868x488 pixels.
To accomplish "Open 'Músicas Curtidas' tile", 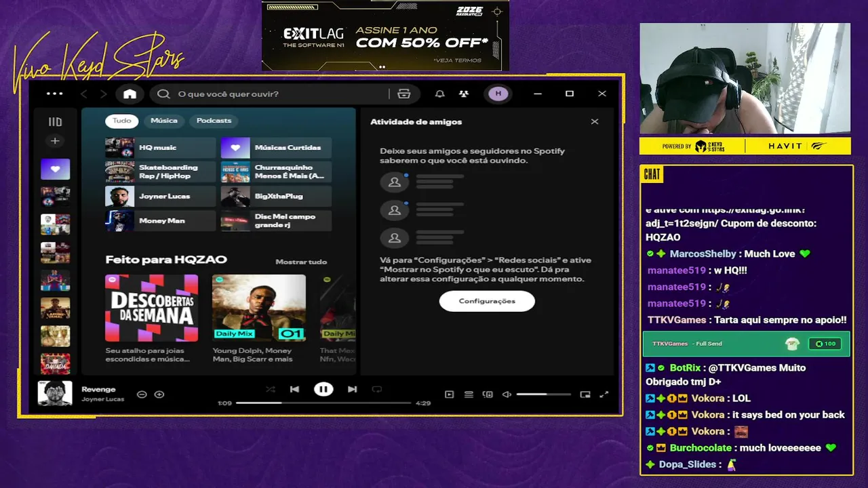I will click(276, 148).
